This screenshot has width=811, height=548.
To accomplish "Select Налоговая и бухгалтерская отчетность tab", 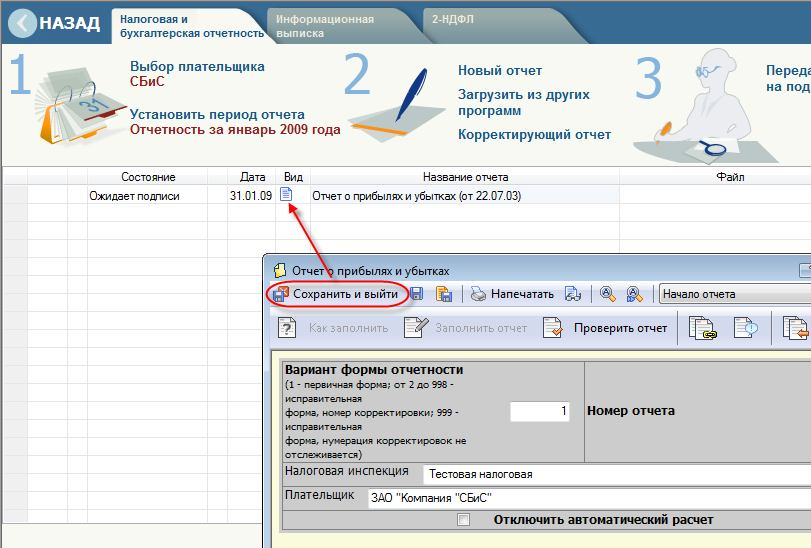I will pos(191,26).
